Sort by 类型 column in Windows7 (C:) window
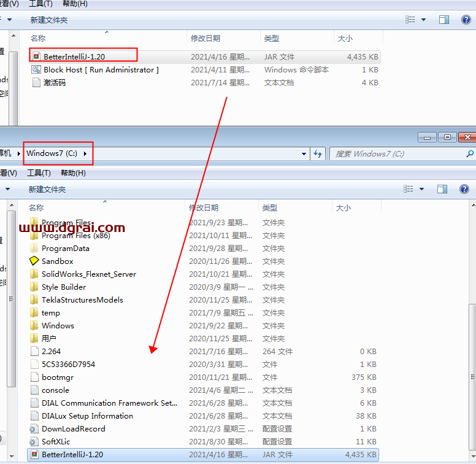 pos(269,207)
